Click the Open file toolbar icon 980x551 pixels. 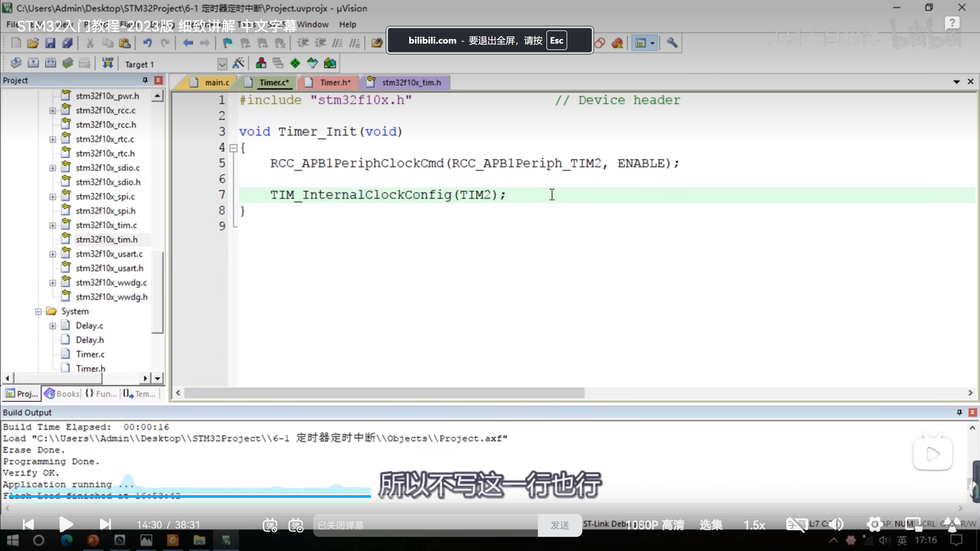(x=33, y=43)
